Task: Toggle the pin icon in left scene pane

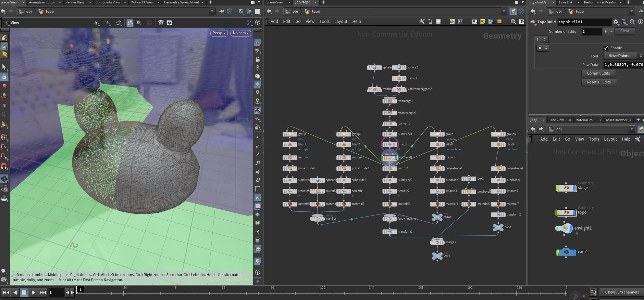Action: [x=222, y=11]
